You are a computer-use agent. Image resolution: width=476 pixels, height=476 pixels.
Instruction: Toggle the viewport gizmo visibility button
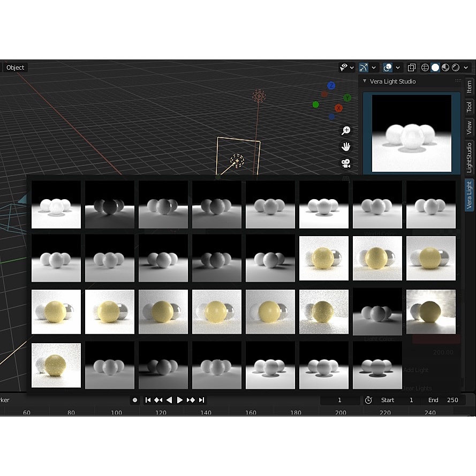pos(364,67)
